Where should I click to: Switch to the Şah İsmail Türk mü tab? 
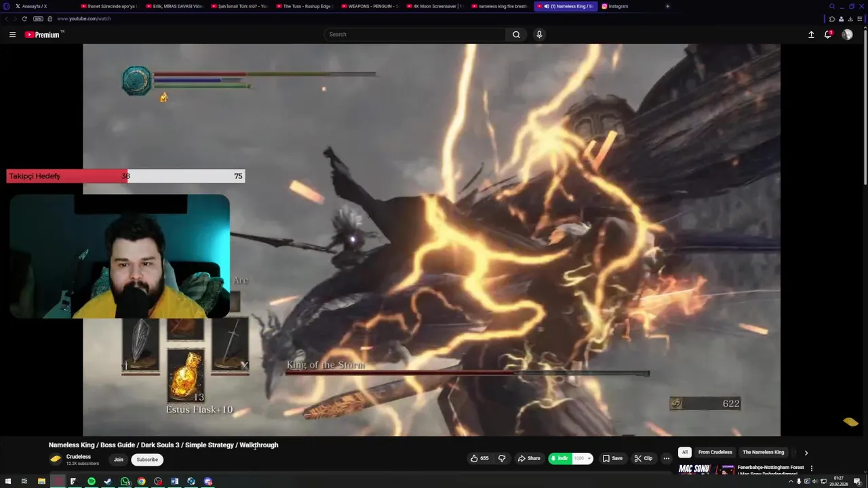click(238, 6)
